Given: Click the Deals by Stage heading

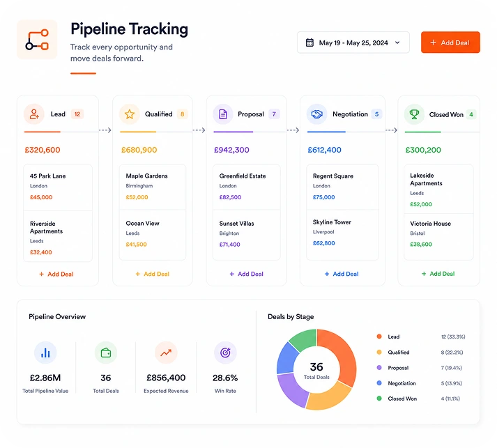Looking at the screenshot, I should (x=291, y=316).
